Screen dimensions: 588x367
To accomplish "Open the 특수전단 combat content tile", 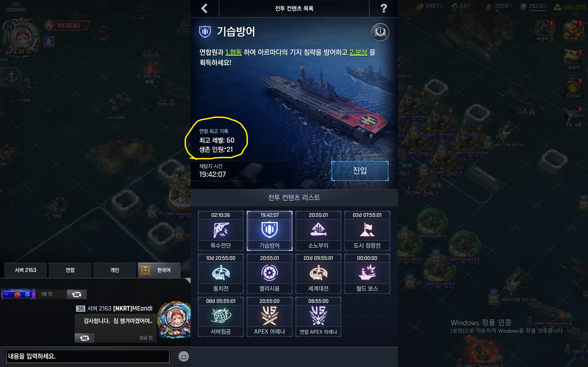I will click(221, 231).
